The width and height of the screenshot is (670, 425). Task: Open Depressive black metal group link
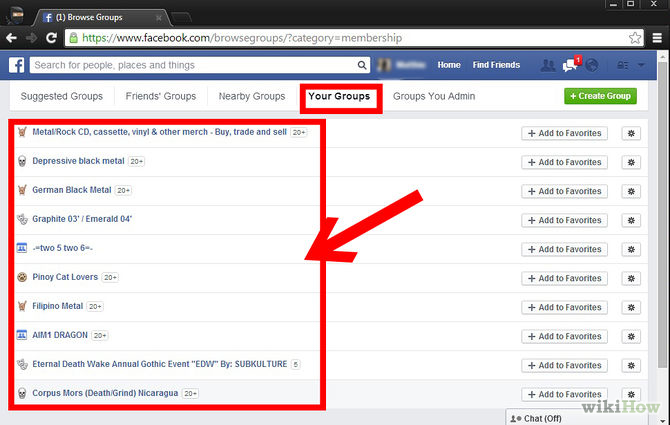(78, 161)
